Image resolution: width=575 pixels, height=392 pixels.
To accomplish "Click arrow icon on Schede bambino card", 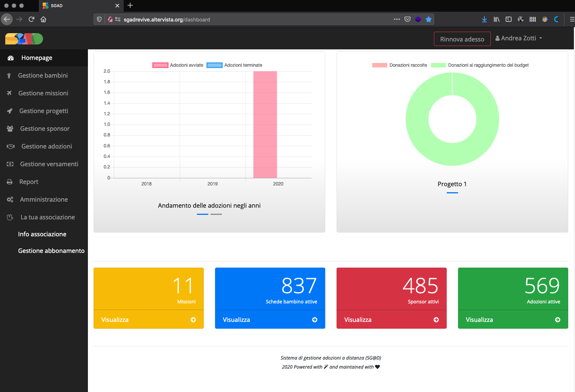I will pos(315,320).
